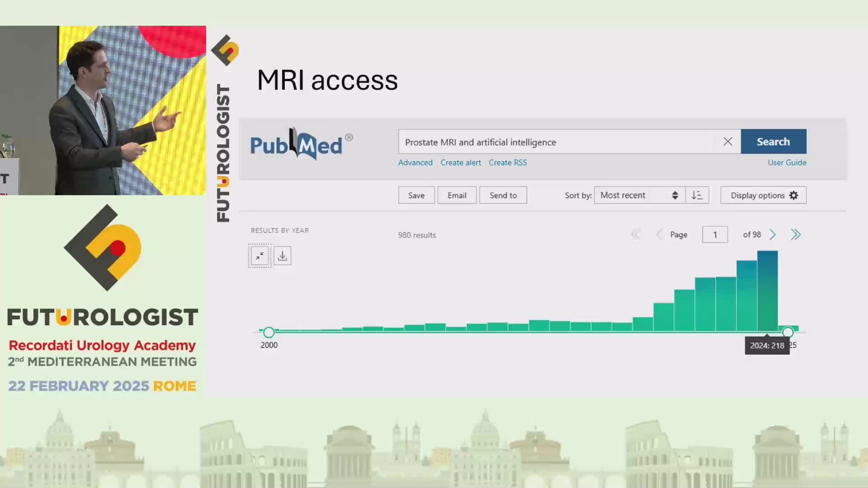Go to the next page arrow

773,235
